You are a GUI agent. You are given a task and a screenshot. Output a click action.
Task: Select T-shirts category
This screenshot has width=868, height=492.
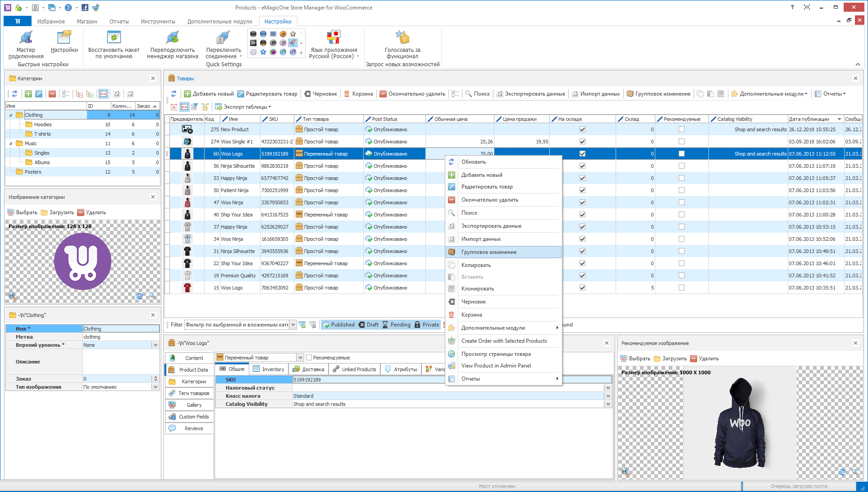pos(42,134)
